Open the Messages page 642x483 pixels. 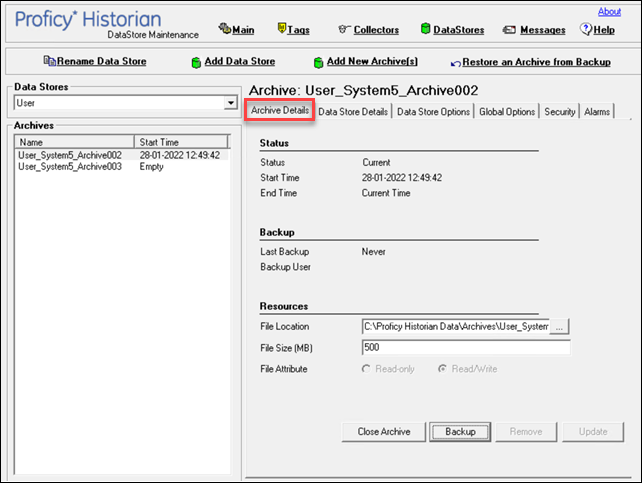[543, 30]
